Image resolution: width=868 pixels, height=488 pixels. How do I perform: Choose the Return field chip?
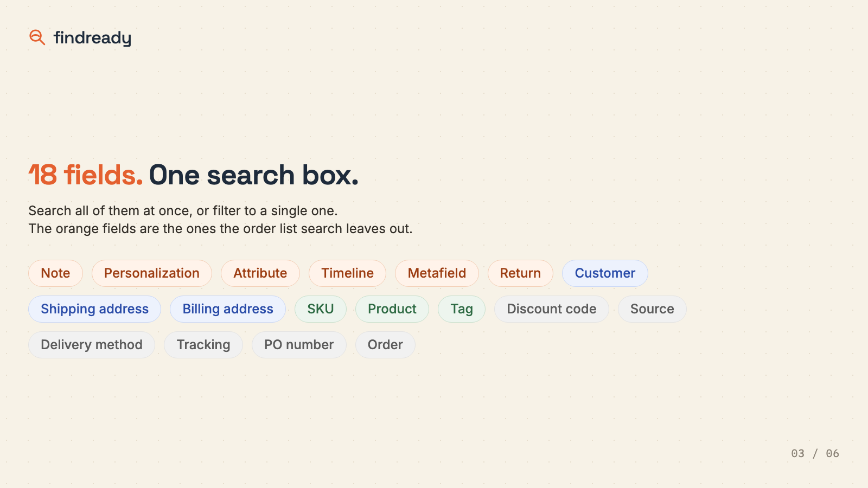[520, 273]
